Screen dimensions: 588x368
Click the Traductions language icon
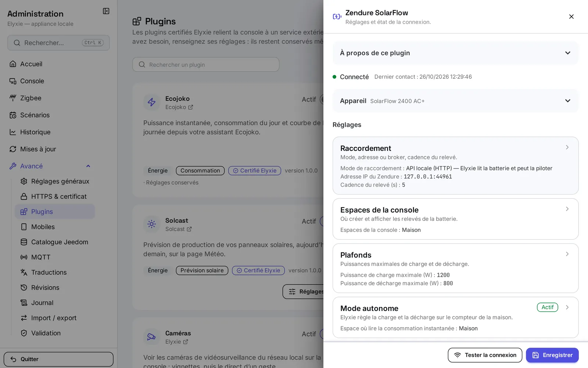pos(24,272)
